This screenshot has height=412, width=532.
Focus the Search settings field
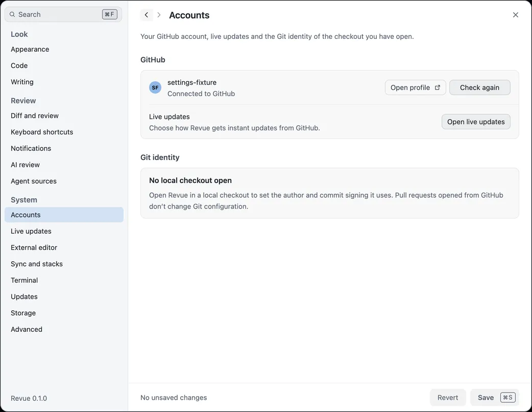pyautogui.click(x=63, y=14)
